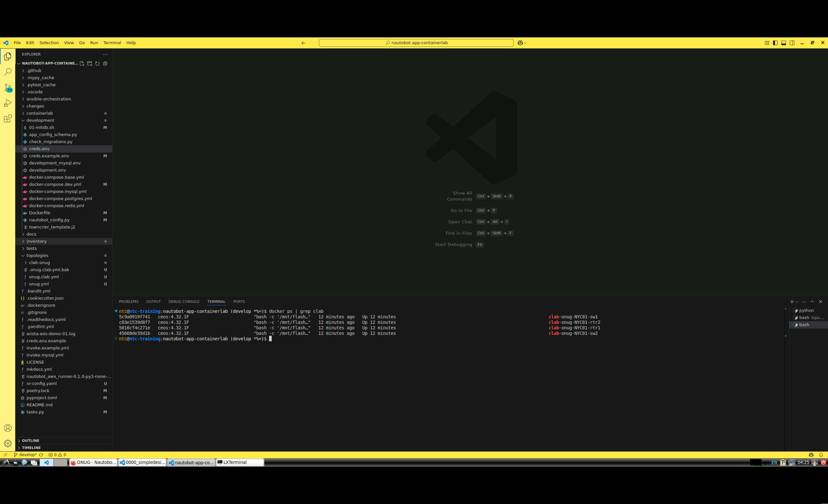Open the Extensions view
Screen dimensions: 828x504
(x=8, y=119)
